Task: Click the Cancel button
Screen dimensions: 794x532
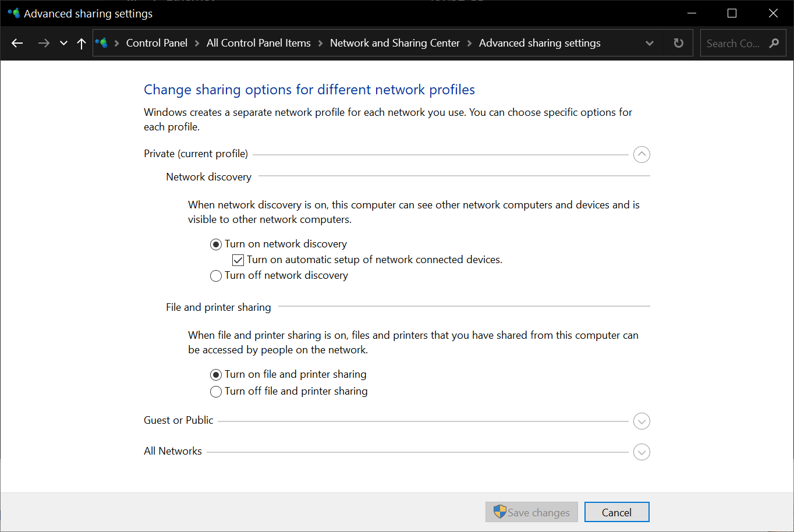Action: [616, 512]
